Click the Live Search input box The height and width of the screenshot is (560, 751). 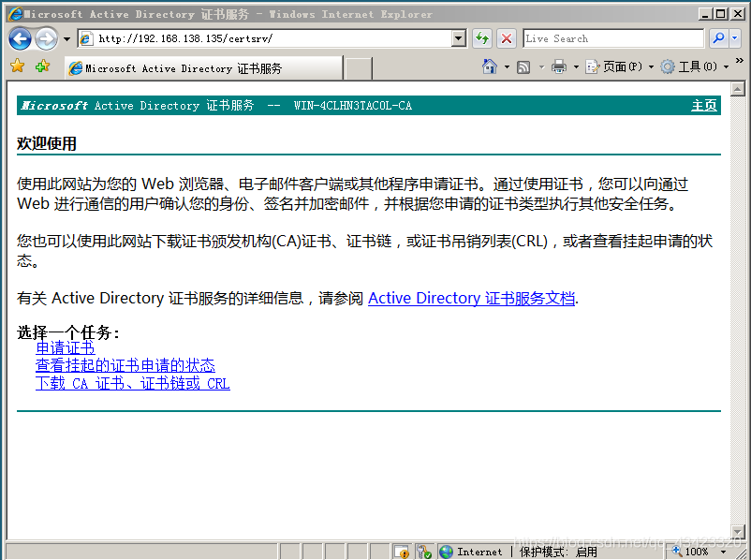pos(613,38)
